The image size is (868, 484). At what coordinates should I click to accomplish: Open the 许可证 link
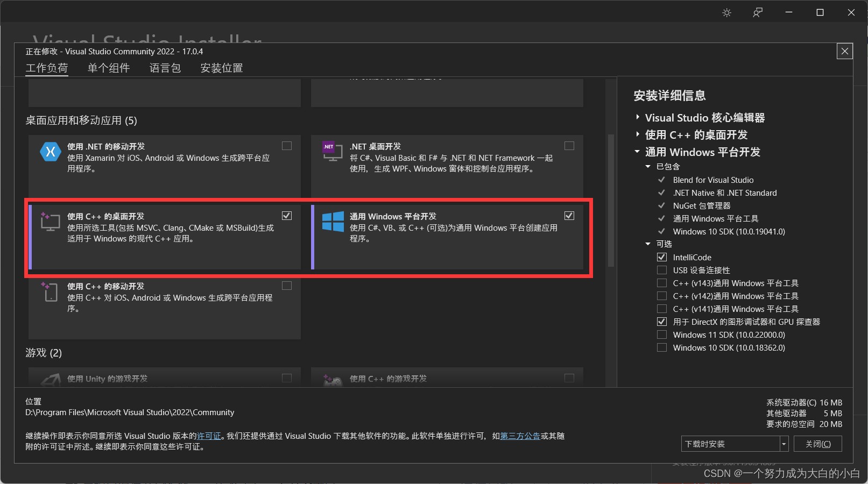[209, 436]
